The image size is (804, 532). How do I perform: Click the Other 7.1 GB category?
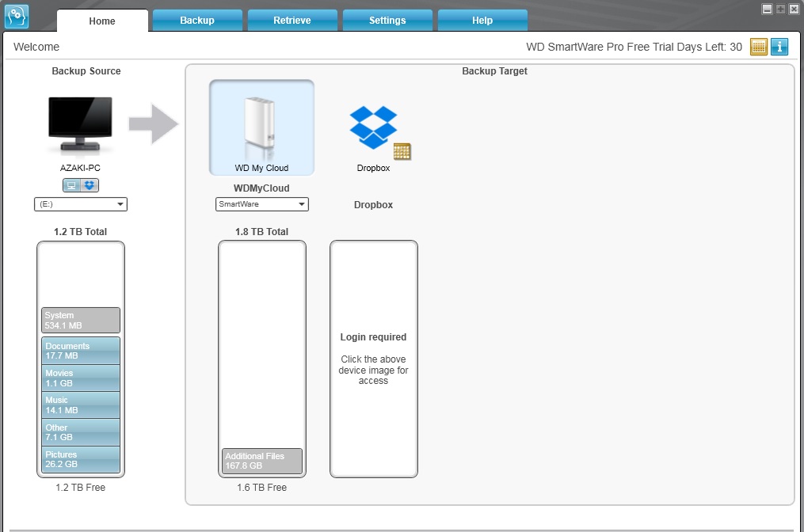point(81,432)
